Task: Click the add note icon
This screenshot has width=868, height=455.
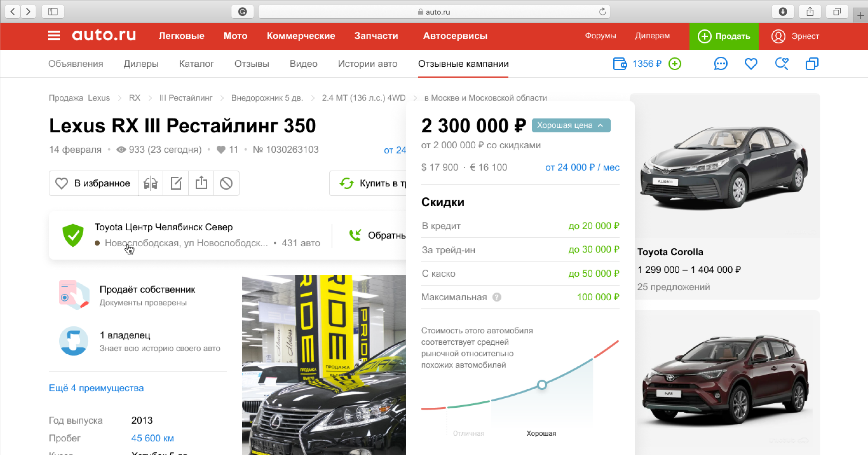Action: [x=176, y=183]
